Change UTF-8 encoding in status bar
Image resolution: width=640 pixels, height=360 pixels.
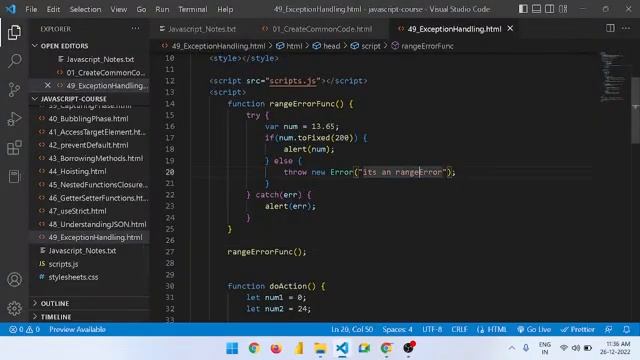432,329
